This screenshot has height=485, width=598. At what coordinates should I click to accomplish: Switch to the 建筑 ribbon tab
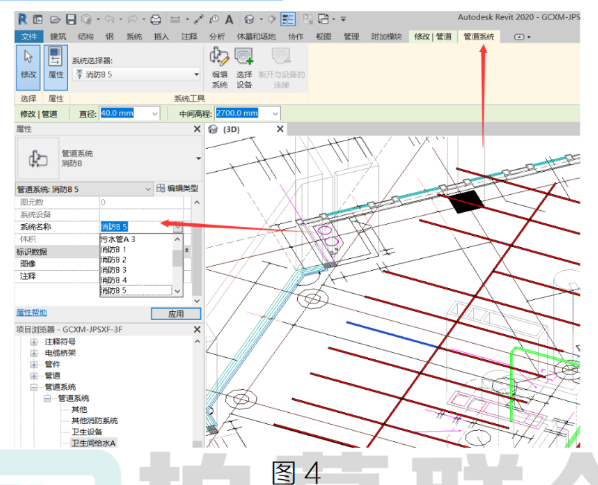58,37
